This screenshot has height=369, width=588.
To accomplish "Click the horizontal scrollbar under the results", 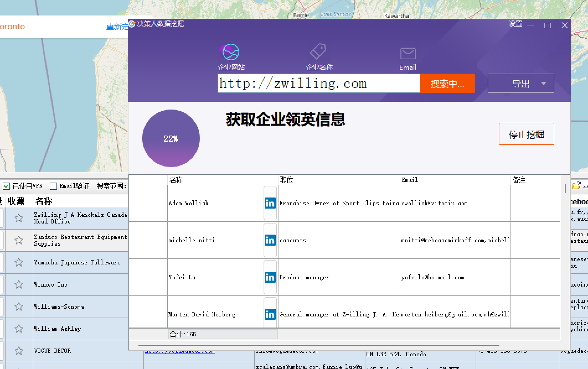I will click(319, 345).
